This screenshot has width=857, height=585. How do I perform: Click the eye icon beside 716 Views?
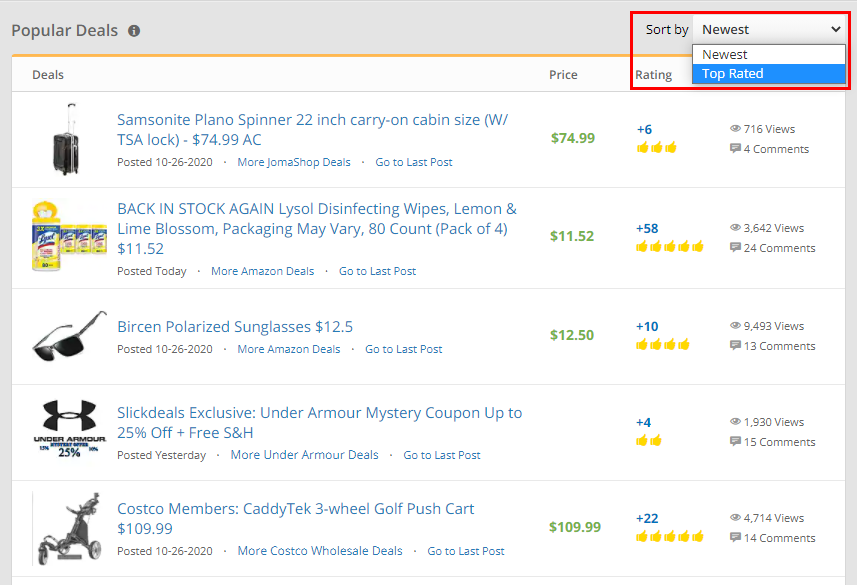[x=735, y=128]
